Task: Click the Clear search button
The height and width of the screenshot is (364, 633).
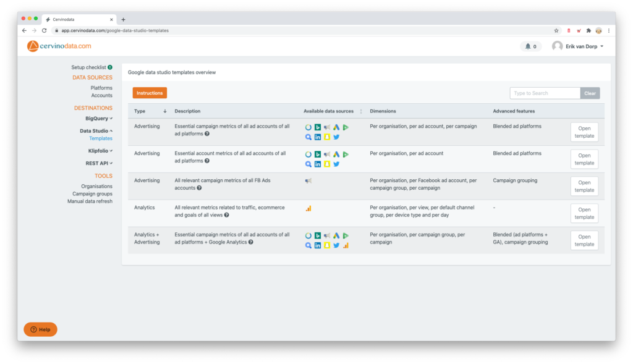Action: click(x=590, y=93)
